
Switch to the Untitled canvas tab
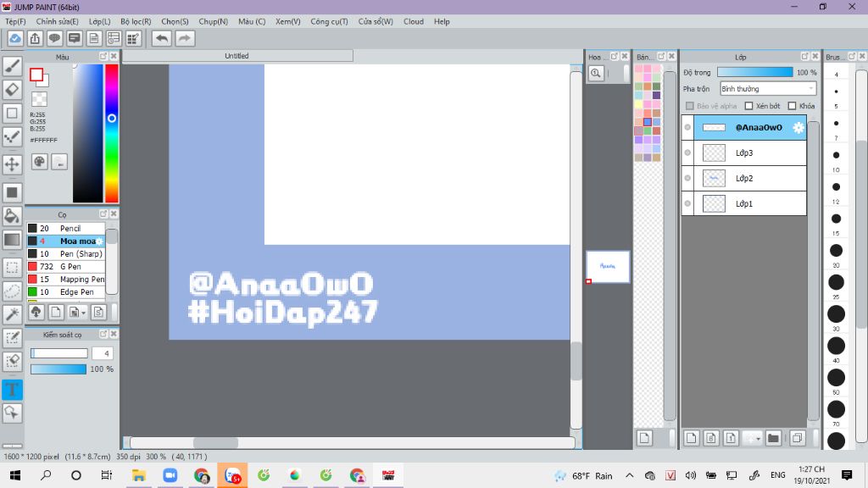(237, 56)
